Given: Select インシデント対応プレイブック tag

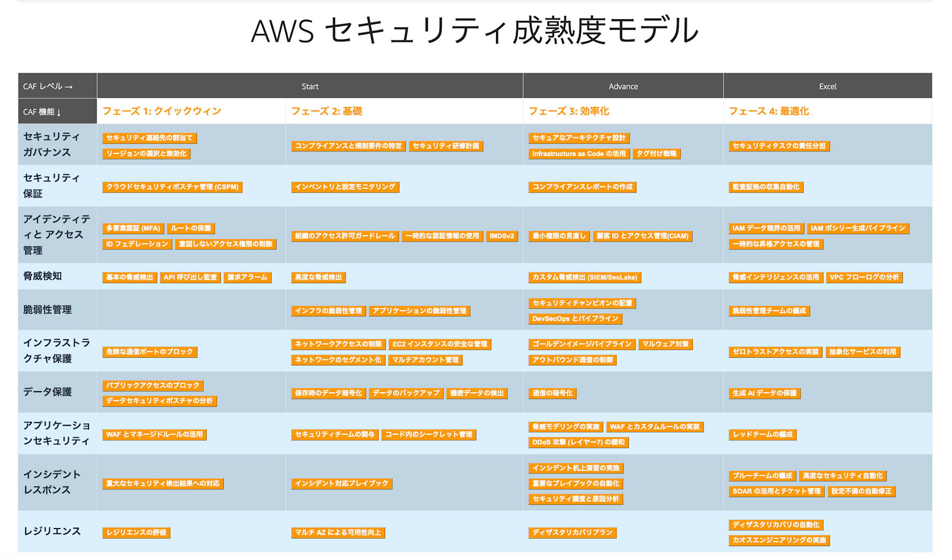Looking at the screenshot, I should pos(342,484).
